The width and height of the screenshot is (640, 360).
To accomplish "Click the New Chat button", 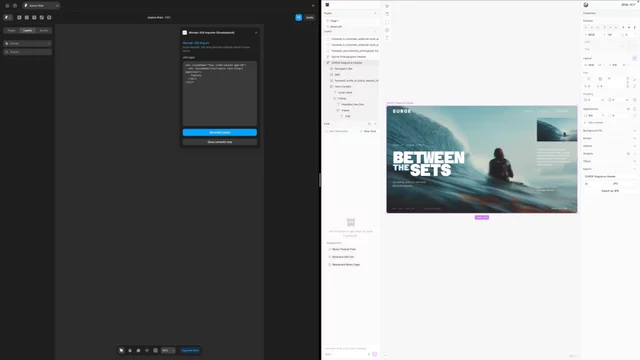I will click(x=368, y=131).
